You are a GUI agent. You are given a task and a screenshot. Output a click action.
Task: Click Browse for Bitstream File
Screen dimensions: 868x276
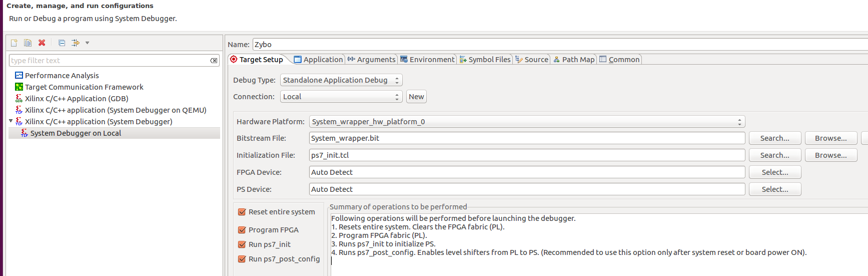[831, 138]
